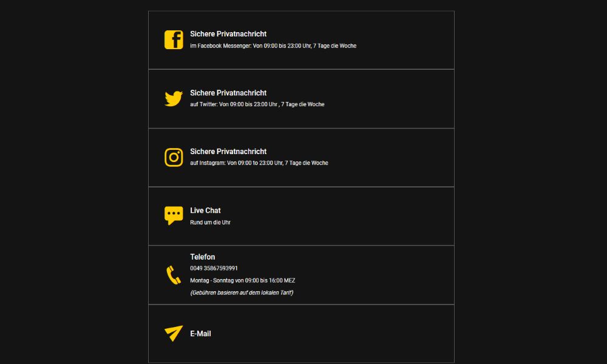Click the italic local tariff fee note
Viewport: 607px width, 364px height.
[x=242, y=293]
